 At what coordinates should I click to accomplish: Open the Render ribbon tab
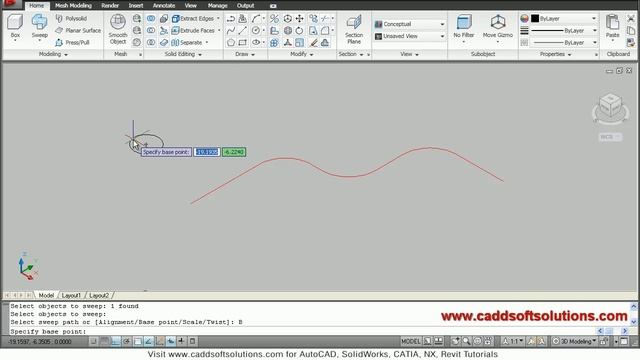pyautogui.click(x=110, y=6)
